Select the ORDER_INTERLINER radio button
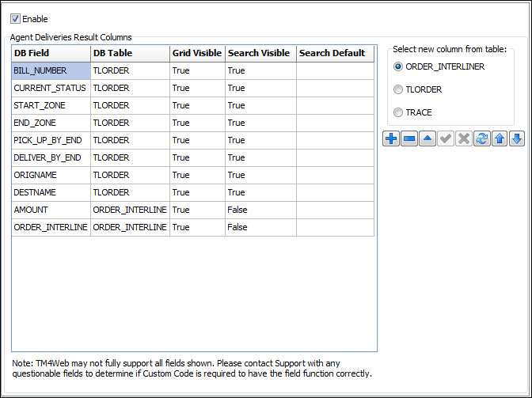 [x=398, y=66]
